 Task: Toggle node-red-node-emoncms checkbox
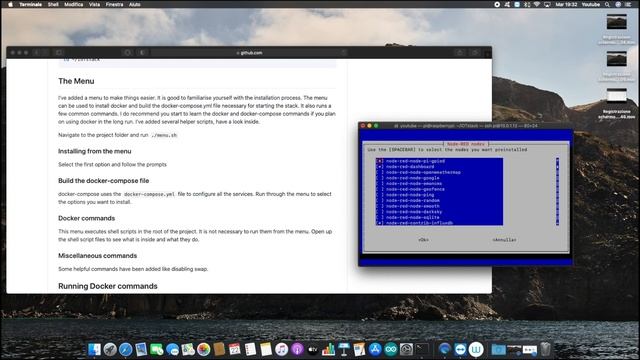(x=380, y=184)
